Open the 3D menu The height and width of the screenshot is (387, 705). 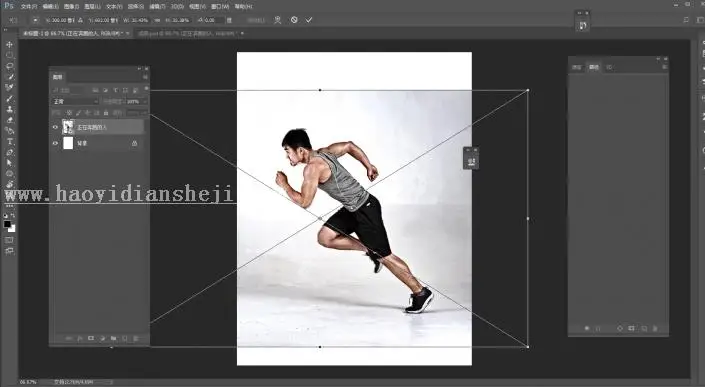[x=177, y=7]
